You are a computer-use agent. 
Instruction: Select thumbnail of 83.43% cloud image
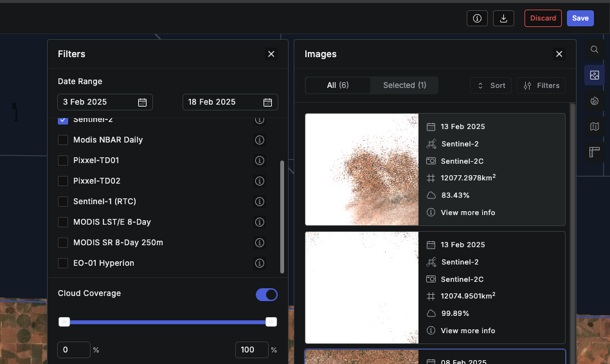pyautogui.click(x=362, y=169)
